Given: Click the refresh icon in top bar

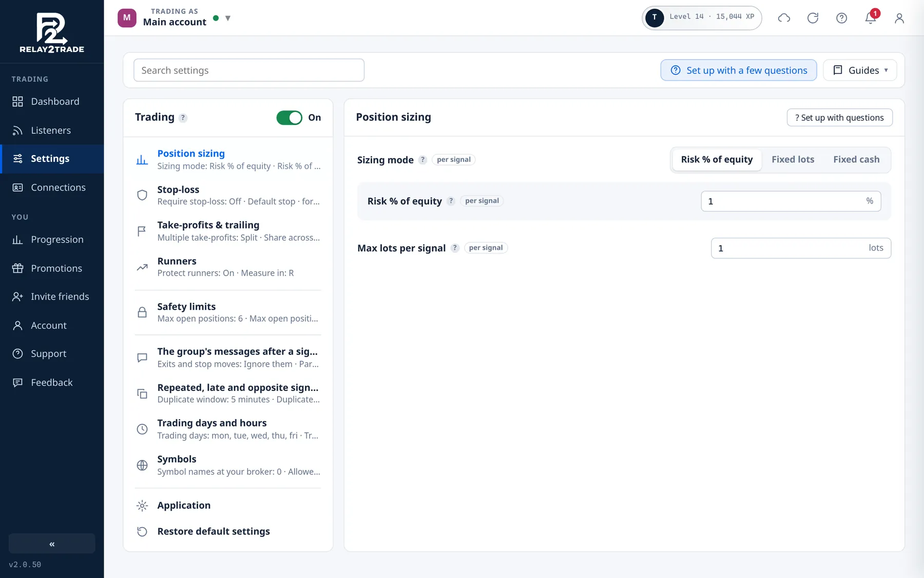Looking at the screenshot, I should pyautogui.click(x=813, y=18).
